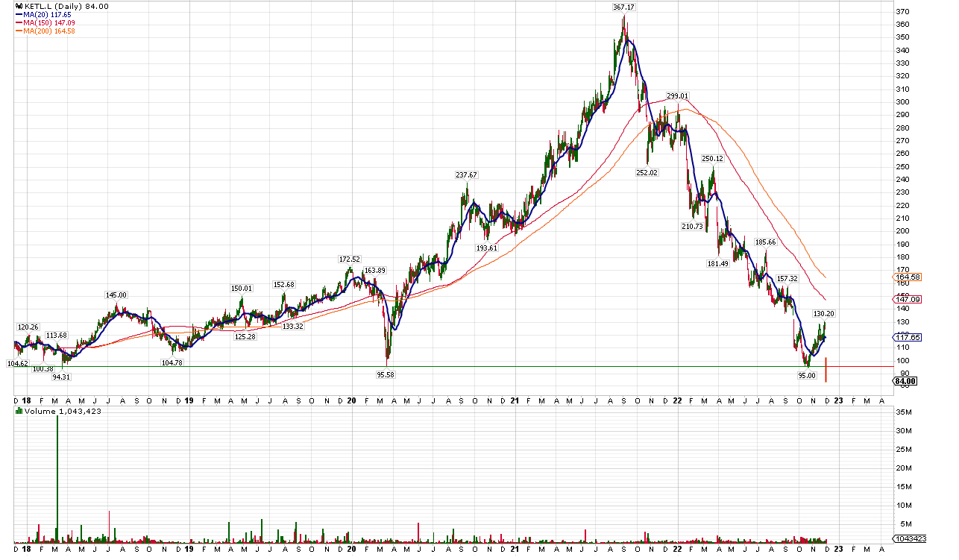The image size is (959, 560).
Task: Click the 35M volume axis label
Action: tap(904, 412)
